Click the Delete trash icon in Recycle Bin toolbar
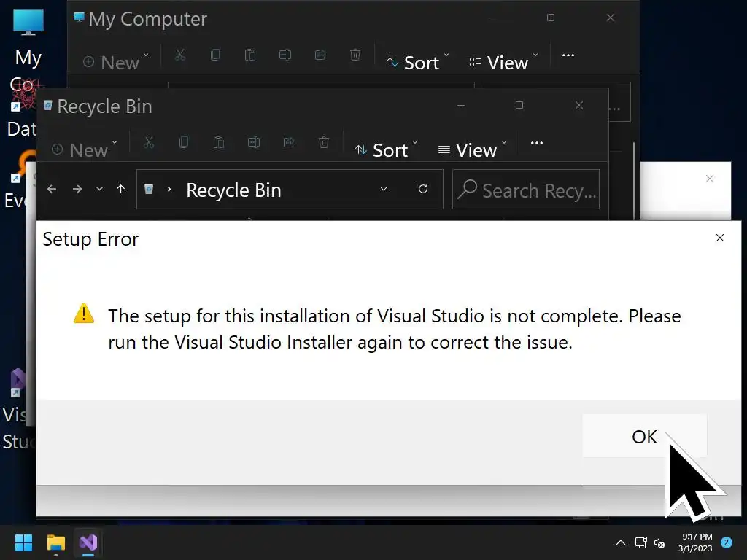The height and width of the screenshot is (560, 747). (x=323, y=142)
